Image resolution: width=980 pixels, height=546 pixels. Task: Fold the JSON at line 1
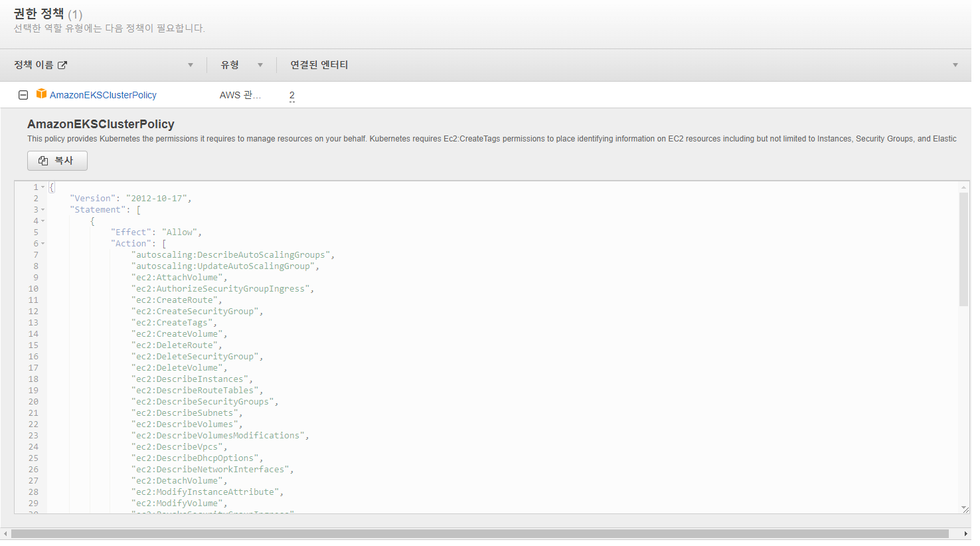click(x=42, y=187)
